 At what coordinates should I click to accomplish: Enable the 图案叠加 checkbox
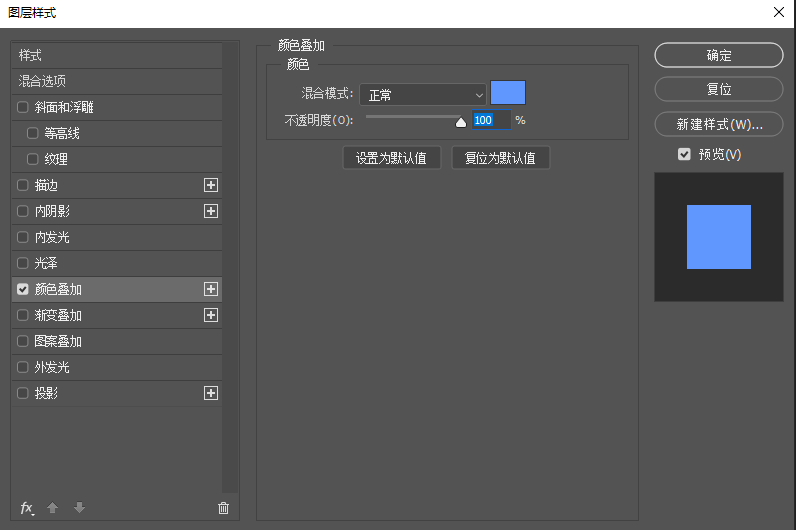[x=22, y=341]
